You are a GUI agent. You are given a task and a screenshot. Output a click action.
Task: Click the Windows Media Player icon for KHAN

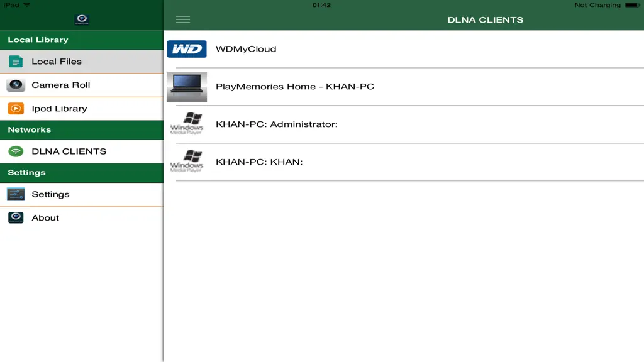click(187, 162)
